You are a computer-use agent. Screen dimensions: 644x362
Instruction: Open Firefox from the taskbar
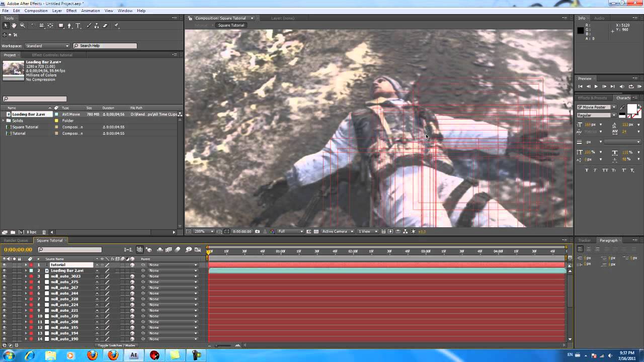(x=93, y=355)
